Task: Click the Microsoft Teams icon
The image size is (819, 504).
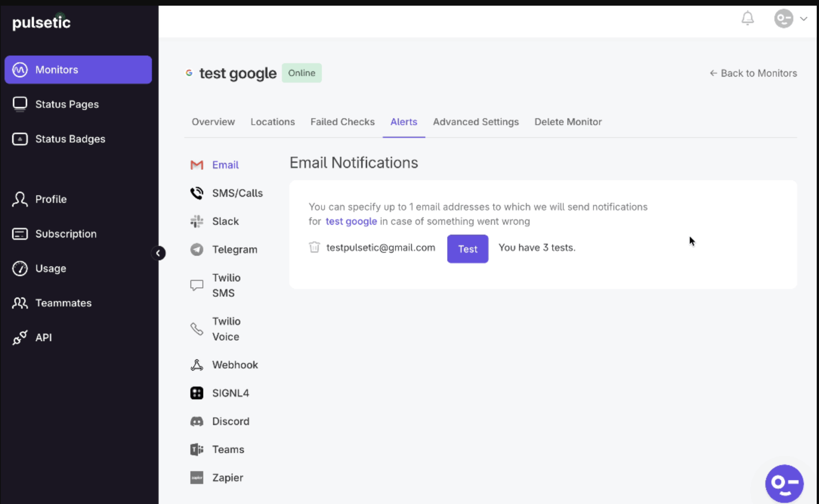Action: pyautogui.click(x=196, y=449)
